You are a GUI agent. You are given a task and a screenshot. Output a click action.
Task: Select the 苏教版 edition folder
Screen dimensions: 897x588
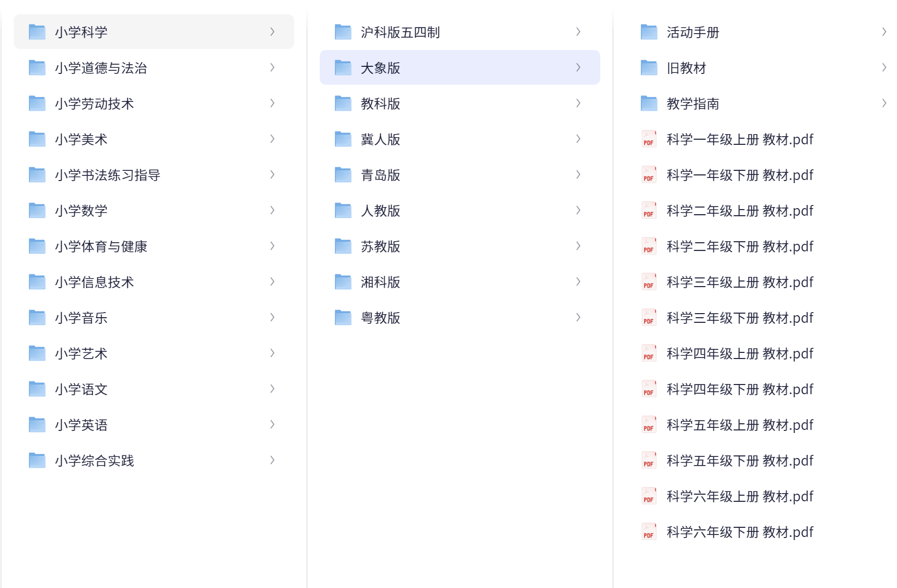click(x=460, y=246)
